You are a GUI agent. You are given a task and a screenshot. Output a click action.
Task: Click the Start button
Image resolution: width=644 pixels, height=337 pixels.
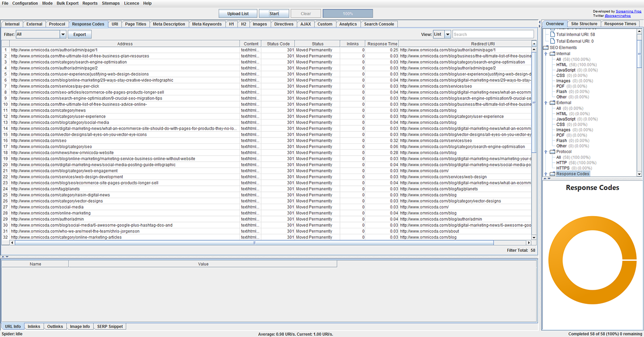pos(274,14)
